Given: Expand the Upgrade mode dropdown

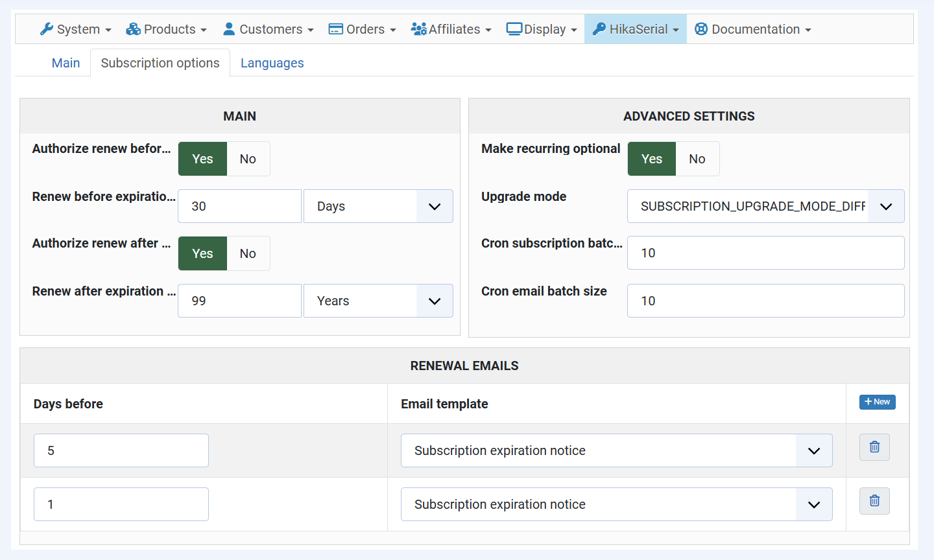Looking at the screenshot, I should [765, 206].
